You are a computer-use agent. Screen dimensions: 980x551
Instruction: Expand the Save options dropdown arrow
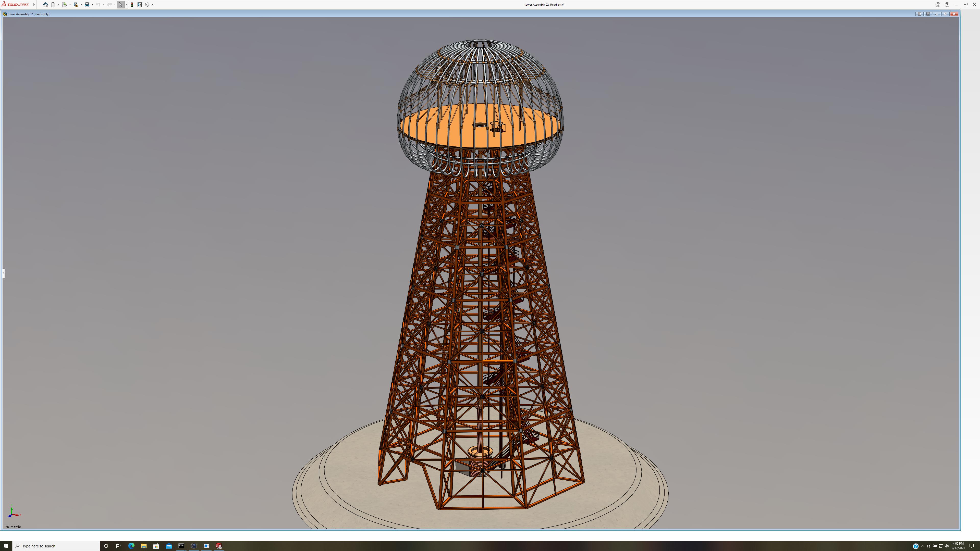[x=81, y=5]
